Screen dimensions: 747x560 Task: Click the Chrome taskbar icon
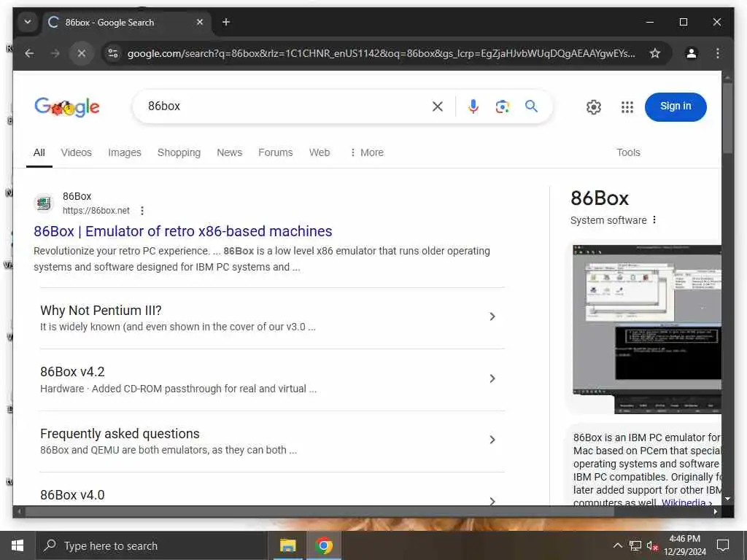(x=324, y=545)
